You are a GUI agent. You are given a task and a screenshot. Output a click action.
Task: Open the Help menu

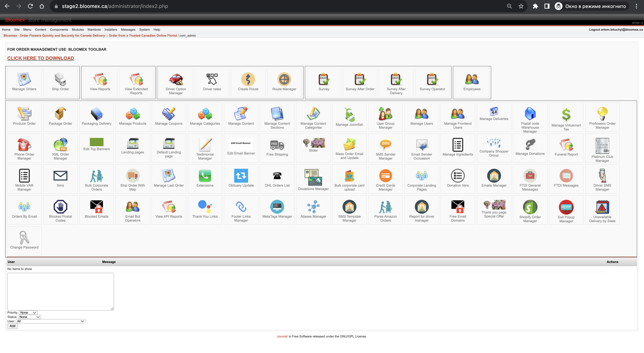[157, 30]
